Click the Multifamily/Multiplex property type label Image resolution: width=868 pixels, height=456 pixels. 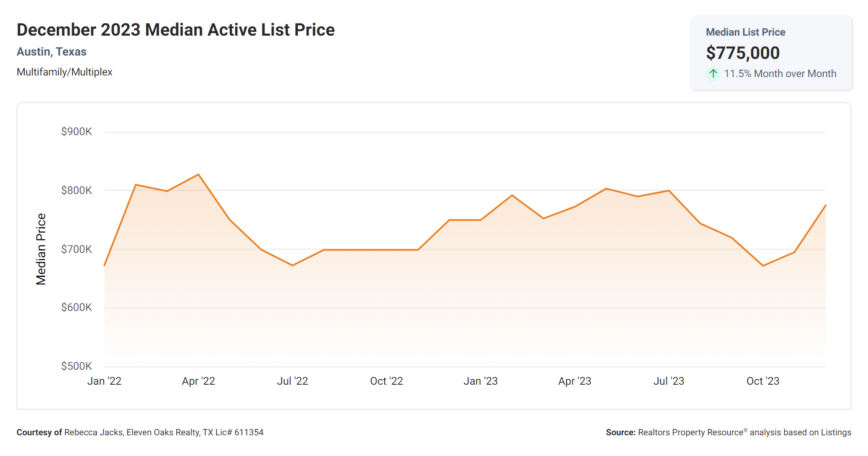point(65,72)
